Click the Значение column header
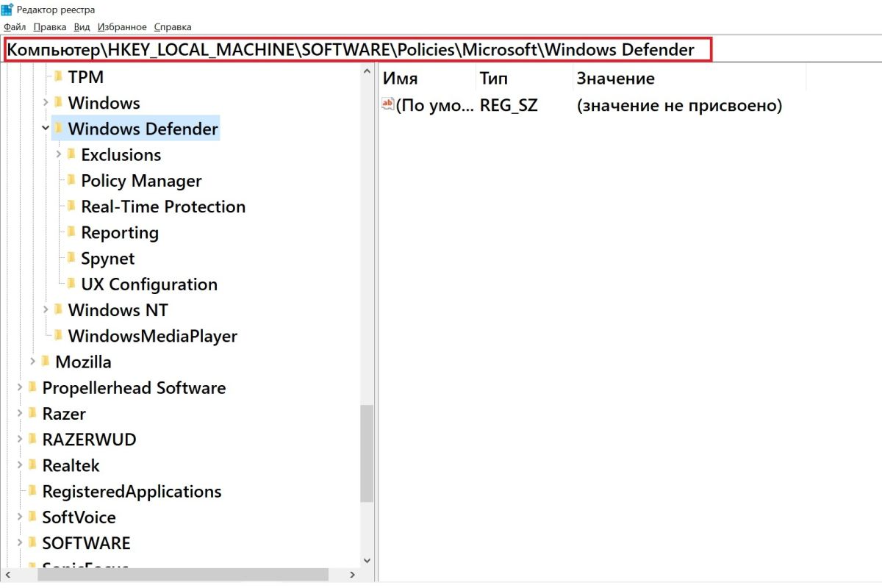 pyautogui.click(x=615, y=78)
